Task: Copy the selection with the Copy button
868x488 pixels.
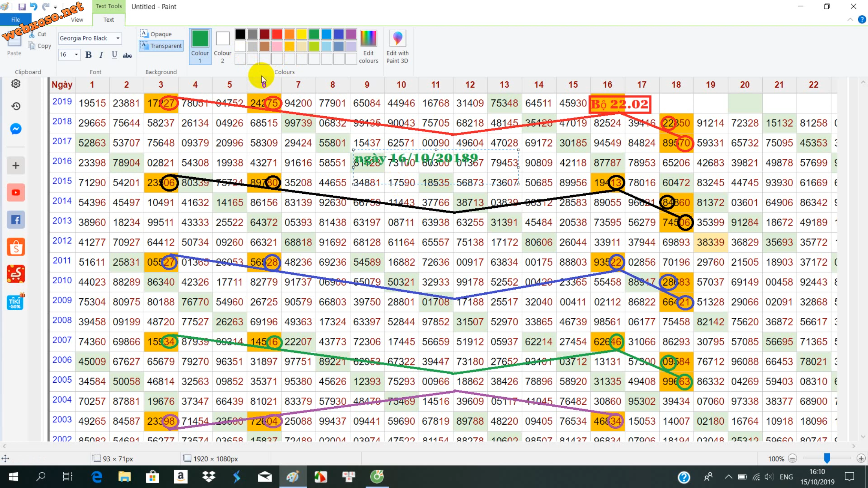Action: pyautogui.click(x=40, y=46)
